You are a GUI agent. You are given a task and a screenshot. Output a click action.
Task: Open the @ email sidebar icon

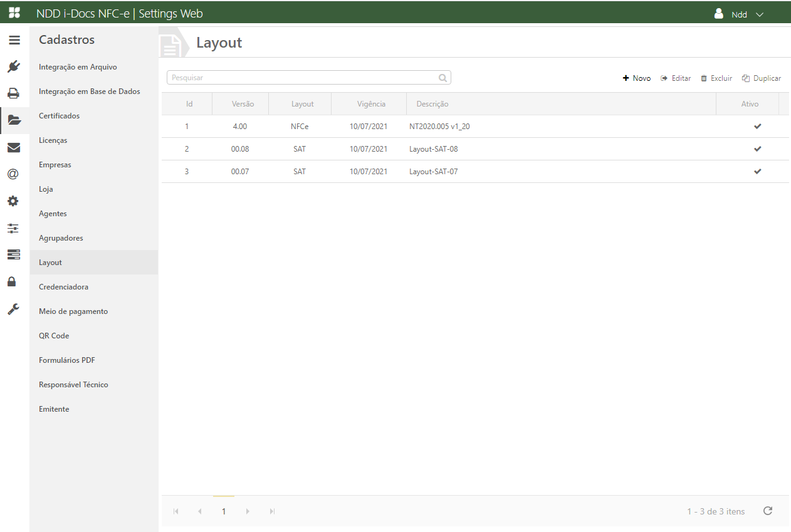click(13, 174)
